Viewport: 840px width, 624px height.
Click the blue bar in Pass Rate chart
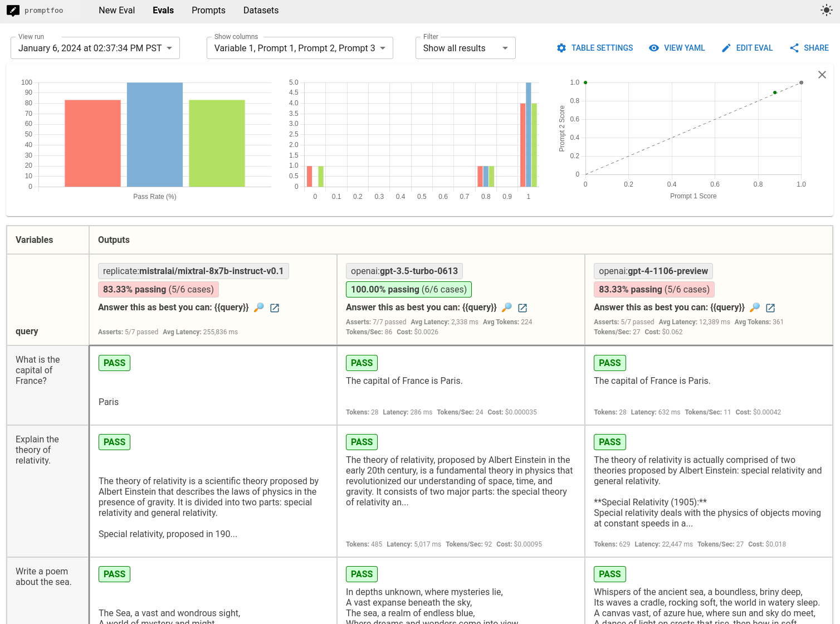pyautogui.click(x=155, y=134)
